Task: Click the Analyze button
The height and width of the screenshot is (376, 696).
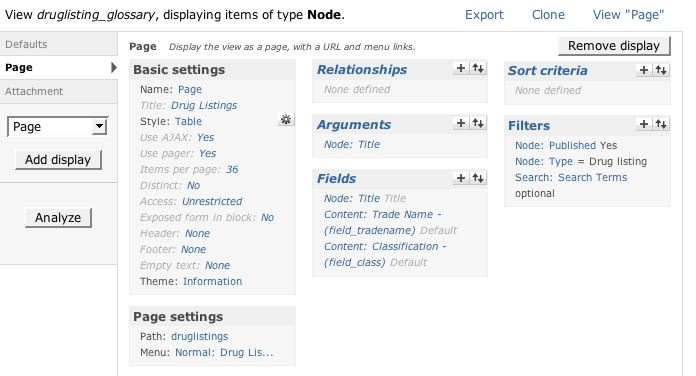Action: tap(58, 218)
